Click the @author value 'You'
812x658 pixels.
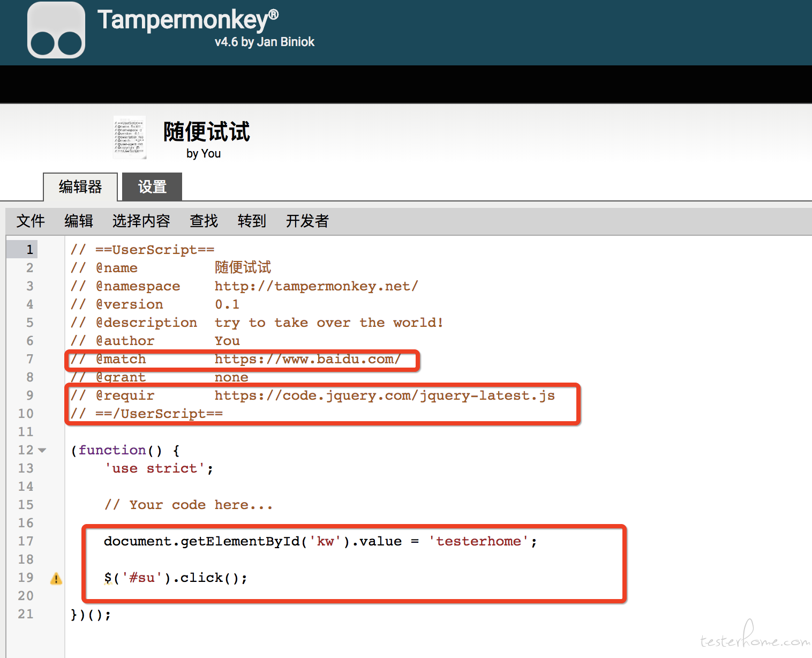(227, 341)
